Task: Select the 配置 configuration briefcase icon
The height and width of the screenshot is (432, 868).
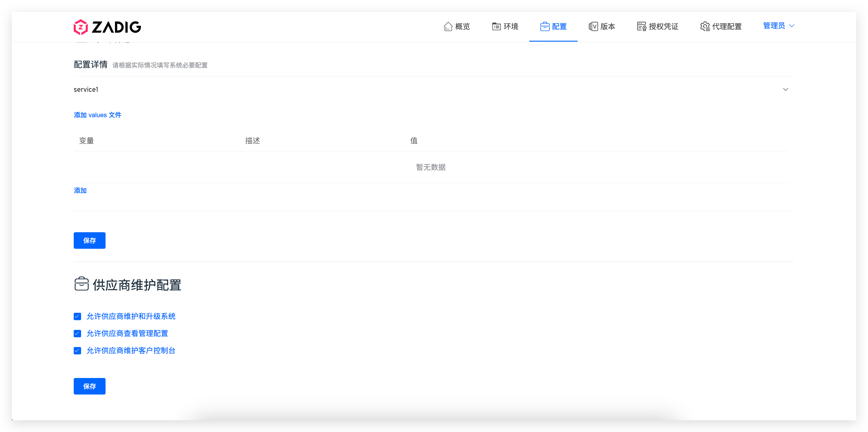Action: 545,26
